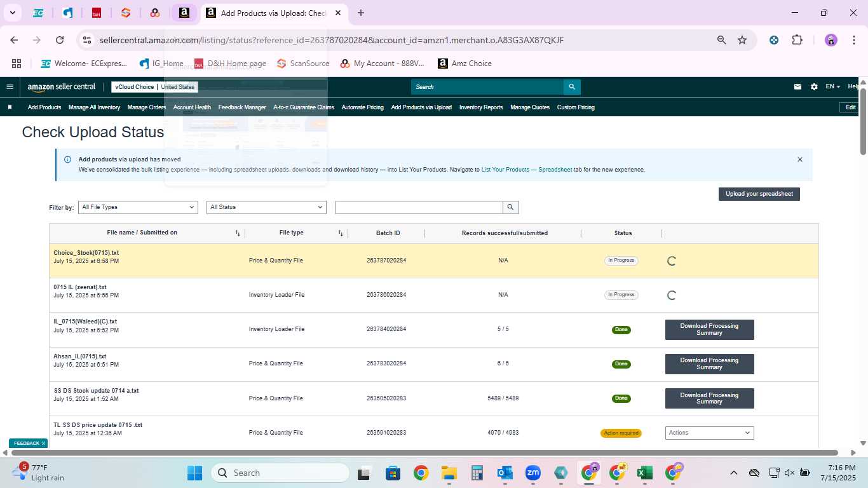Open Excel from the taskbar
The width and height of the screenshot is (868, 488).
[x=645, y=473]
